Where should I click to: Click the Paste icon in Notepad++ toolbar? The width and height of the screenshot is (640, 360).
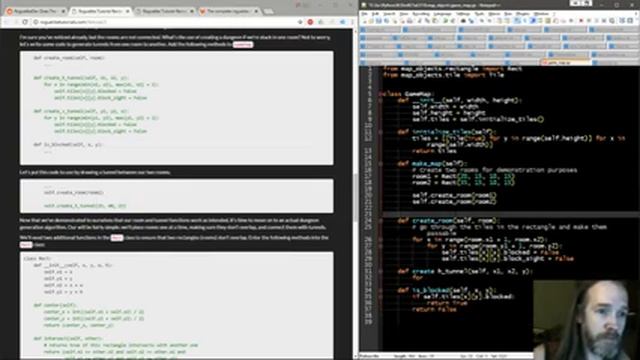tap(435, 21)
